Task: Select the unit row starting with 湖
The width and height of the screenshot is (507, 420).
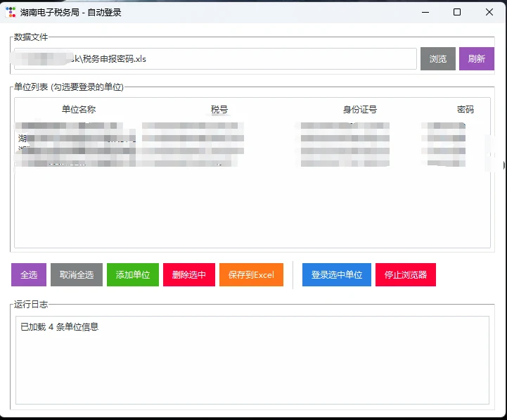Action: click(x=252, y=139)
